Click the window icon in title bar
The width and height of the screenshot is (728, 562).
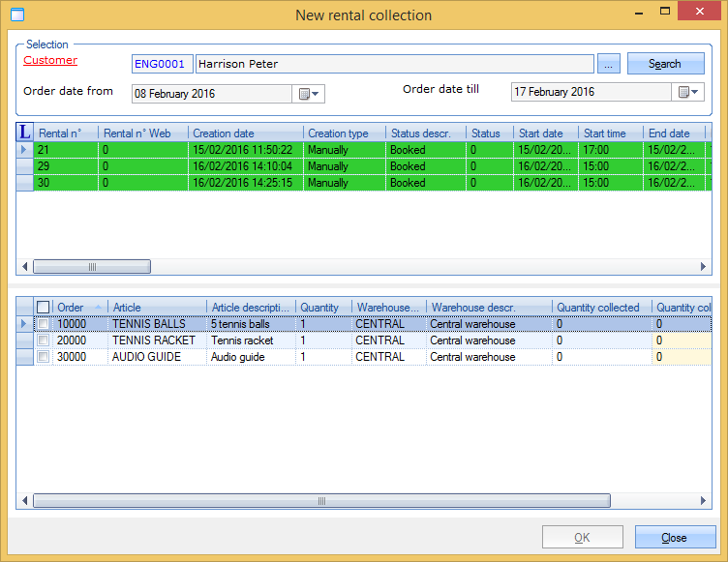[16, 15]
